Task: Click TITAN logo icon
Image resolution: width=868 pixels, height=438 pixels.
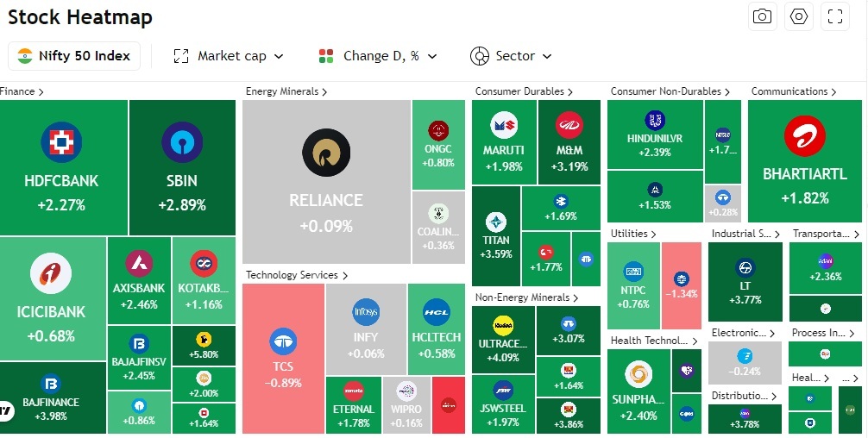Action: (496, 222)
